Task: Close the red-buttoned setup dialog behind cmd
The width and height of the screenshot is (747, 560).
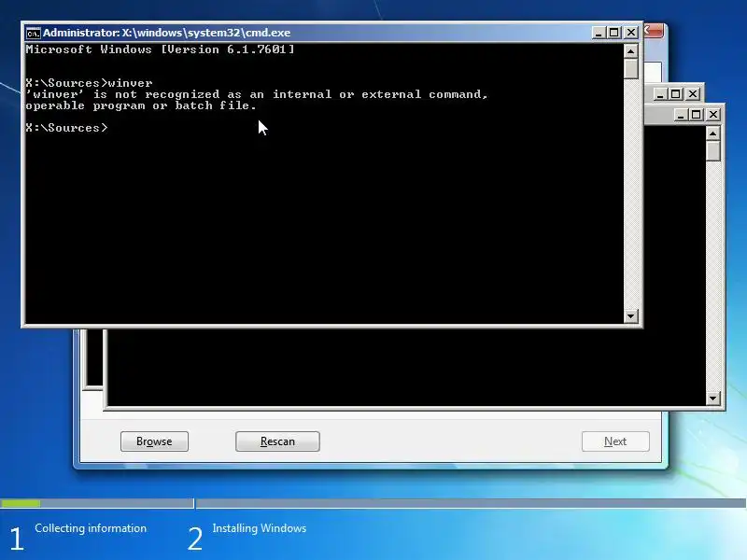Action: pos(654,31)
